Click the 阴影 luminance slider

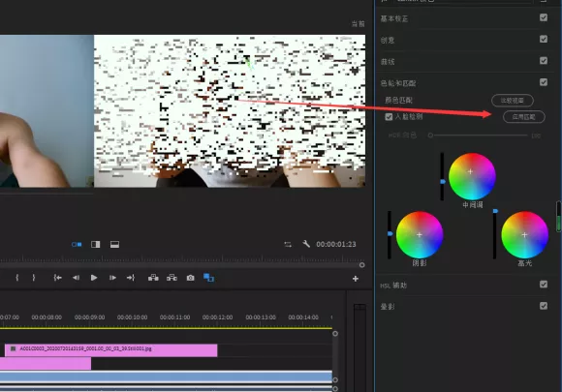coord(390,235)
